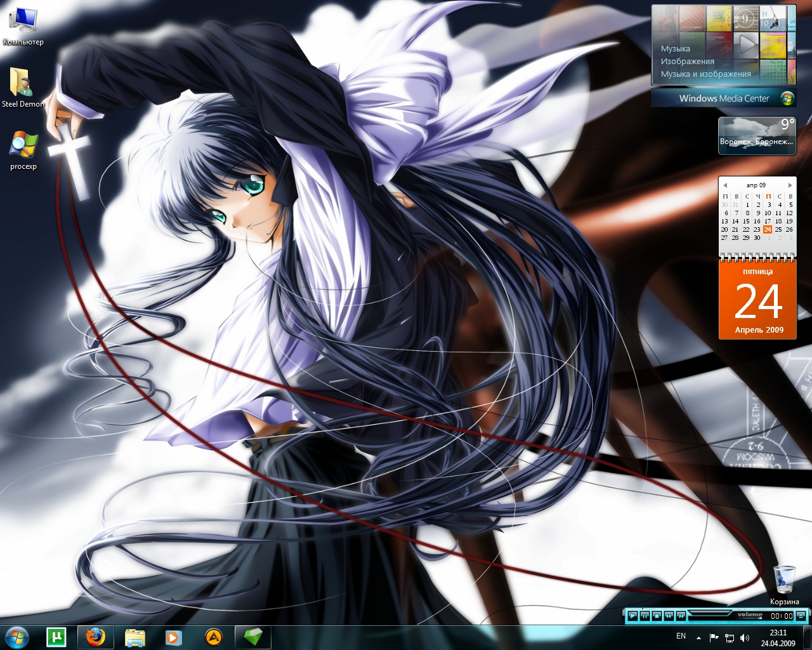This screenshot has width=812, height=650.
Task: Click the large orange 24 date tile
Action: [757, 300]
